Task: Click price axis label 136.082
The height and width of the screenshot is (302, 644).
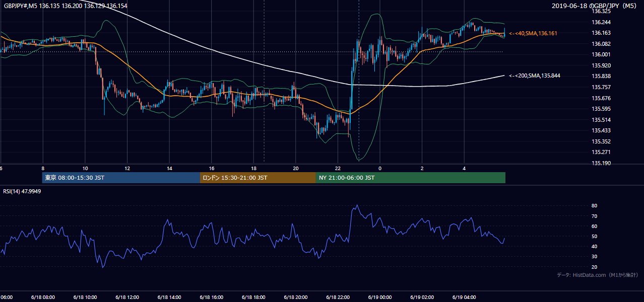Action: pyautogui.click(x=601, y=44)
